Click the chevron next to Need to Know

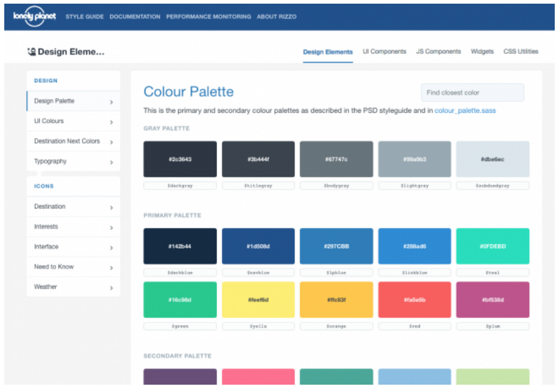111,268
